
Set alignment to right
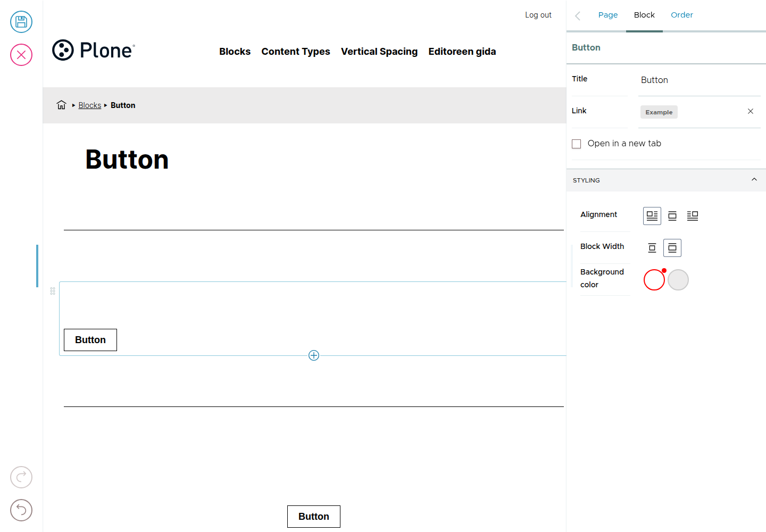pos(693,215)
